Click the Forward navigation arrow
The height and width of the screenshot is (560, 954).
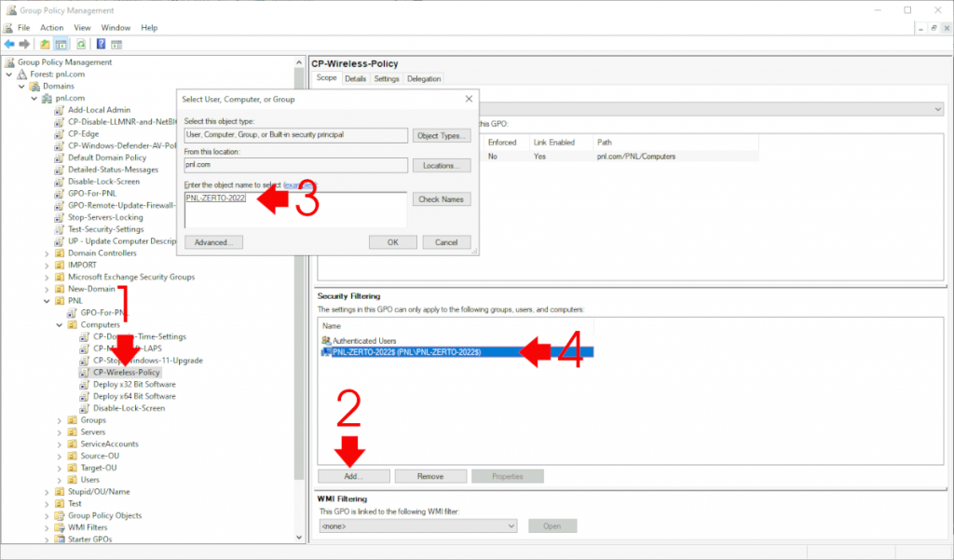click(x=22, y=43)
